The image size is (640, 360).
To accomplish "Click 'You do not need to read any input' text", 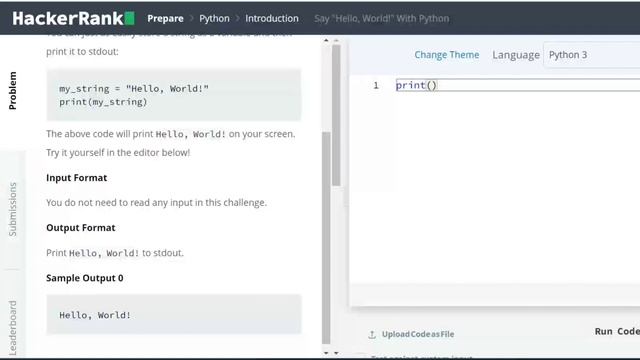I will pos(156,203).
